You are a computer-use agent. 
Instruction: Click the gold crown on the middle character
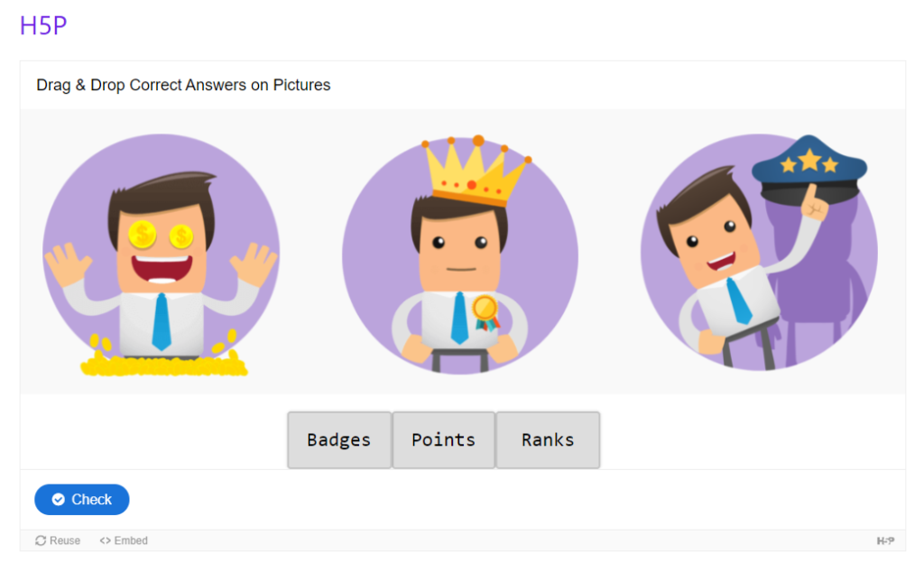click(x=477, y=171)
